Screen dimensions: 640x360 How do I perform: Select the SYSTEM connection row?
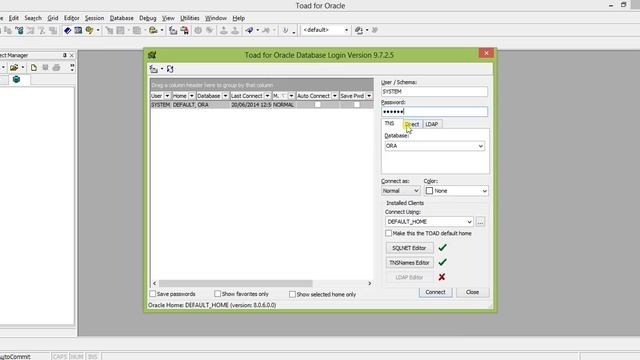point(262,105)
